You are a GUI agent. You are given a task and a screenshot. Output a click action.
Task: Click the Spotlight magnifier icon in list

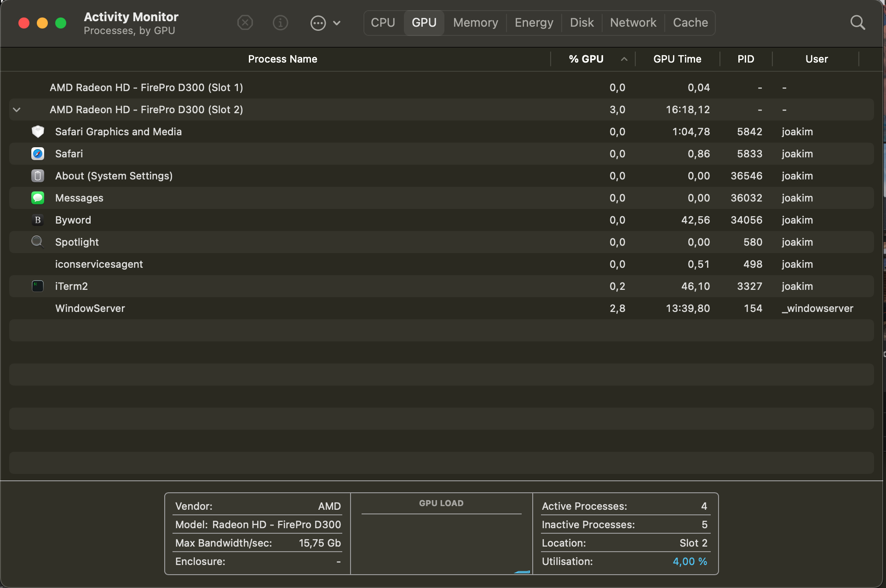click(x=38, y=242)
